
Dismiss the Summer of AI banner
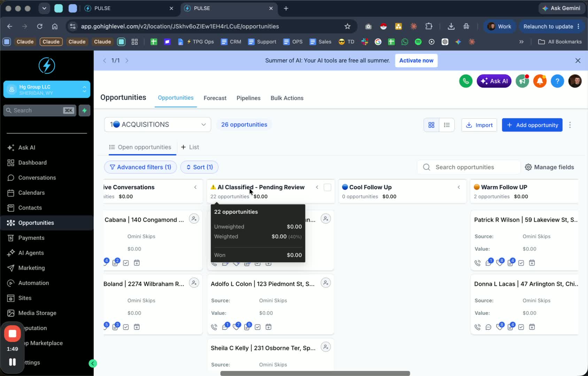click(x=578, y=61)
